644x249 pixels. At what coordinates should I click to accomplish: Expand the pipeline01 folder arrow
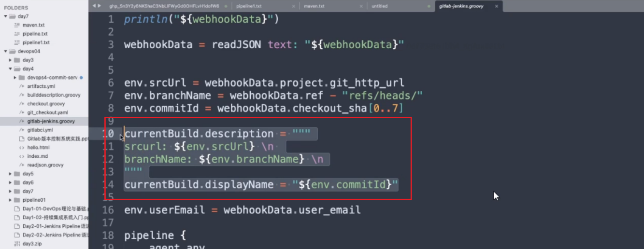click(11, 200)
